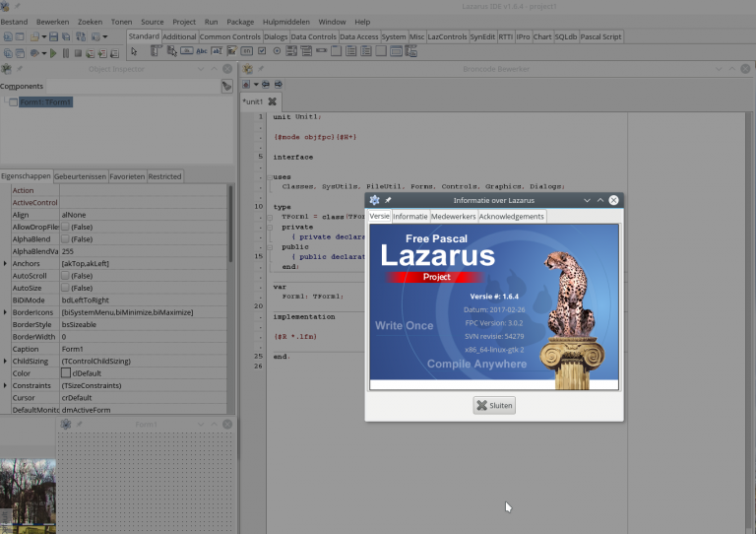Screen dimensions: 756x534
Task: Expand the BorderIcons property node
Action: pyautogui.click(x=6, y=312)
